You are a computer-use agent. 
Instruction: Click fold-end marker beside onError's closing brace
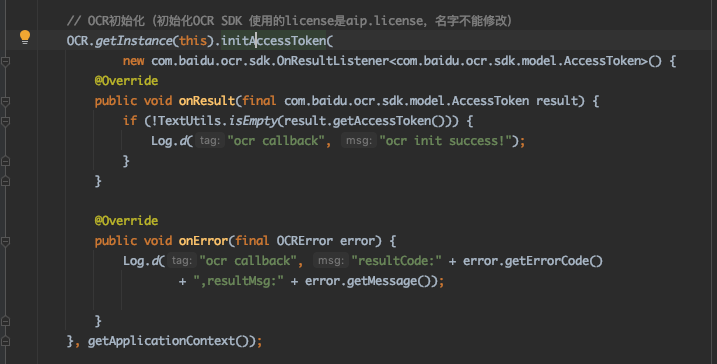point(5,321)
